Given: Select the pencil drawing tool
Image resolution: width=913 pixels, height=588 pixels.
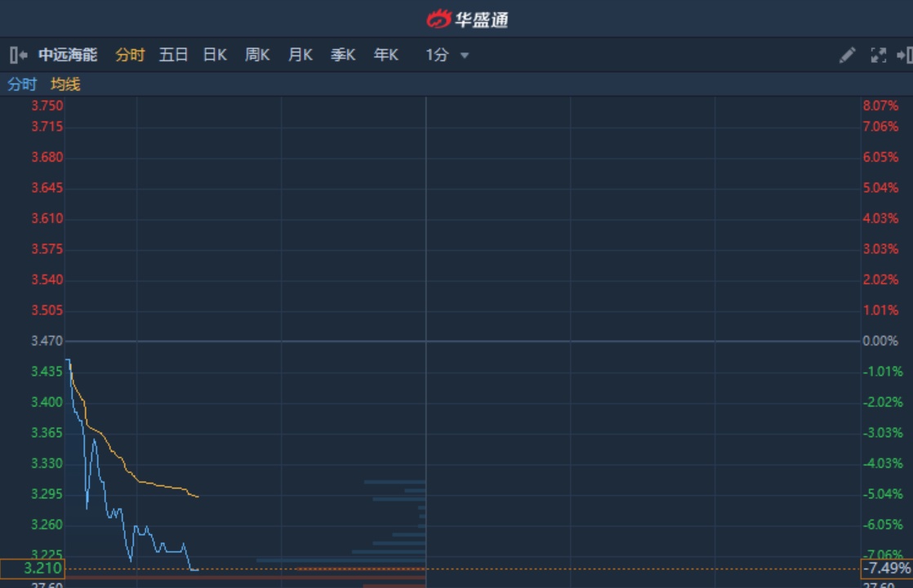Looking at the screenshot, I should click(847, 56).
